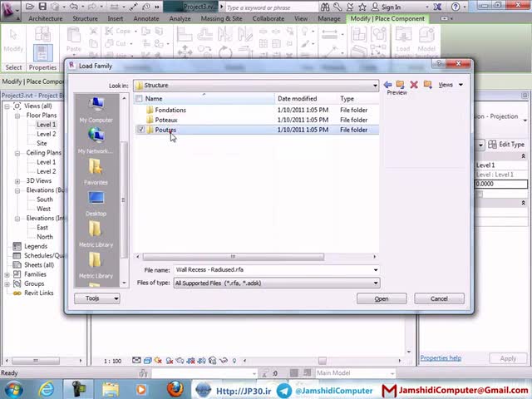This screenshot has width=532, height=399.
Task: Open the Views dropdown arrow
Action: tap(461, 85)
